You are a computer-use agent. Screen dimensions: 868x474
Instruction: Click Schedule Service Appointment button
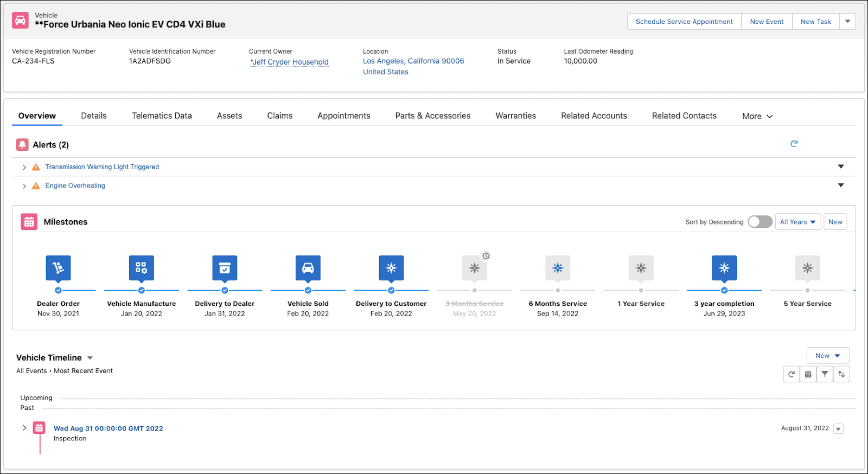pyautogui.click(x=684, y=22)
